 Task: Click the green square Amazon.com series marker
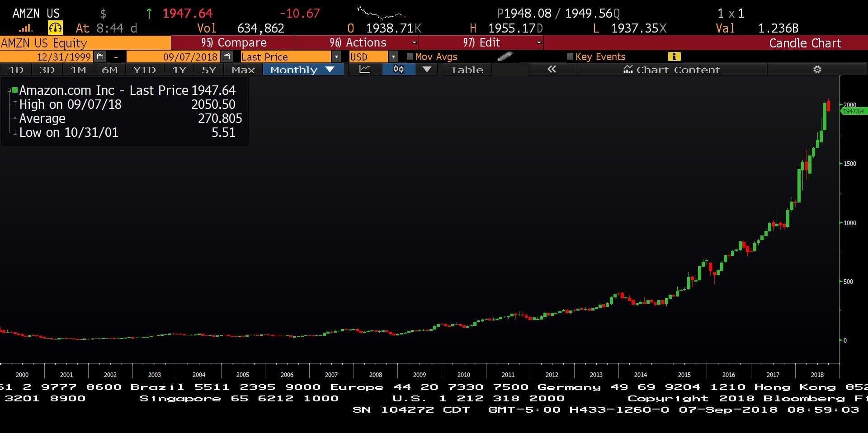pos(15,90)
